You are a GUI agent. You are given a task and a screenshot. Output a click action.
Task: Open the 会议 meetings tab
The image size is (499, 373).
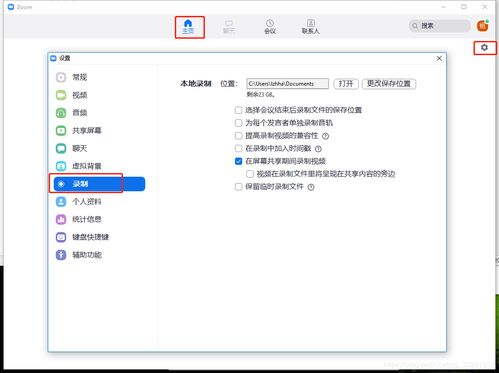(x=270, y=27)
